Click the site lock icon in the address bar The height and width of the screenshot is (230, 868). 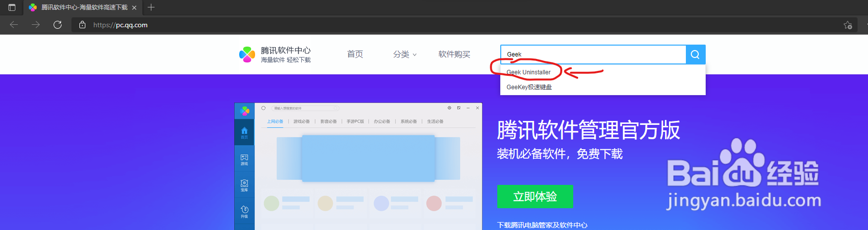(82, 25)
